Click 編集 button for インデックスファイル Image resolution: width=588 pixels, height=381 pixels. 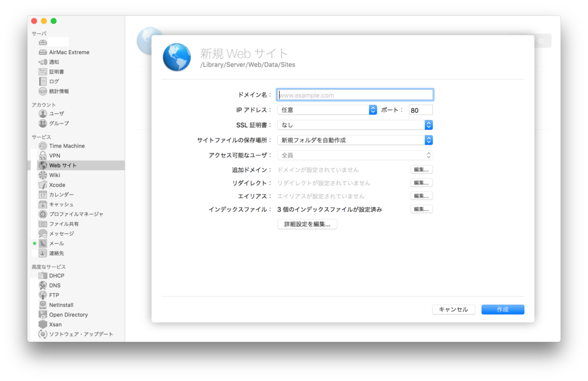421,209
